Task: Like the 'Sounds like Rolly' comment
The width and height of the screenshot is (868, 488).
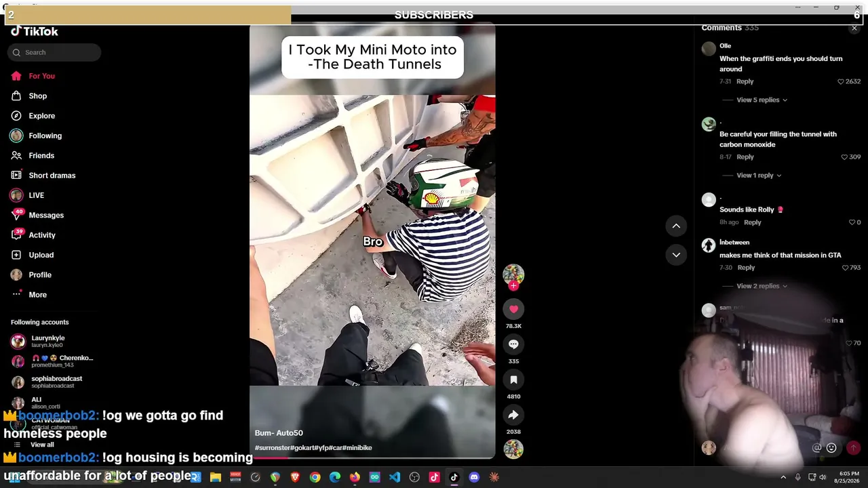Action: click(x=852, y=222)
